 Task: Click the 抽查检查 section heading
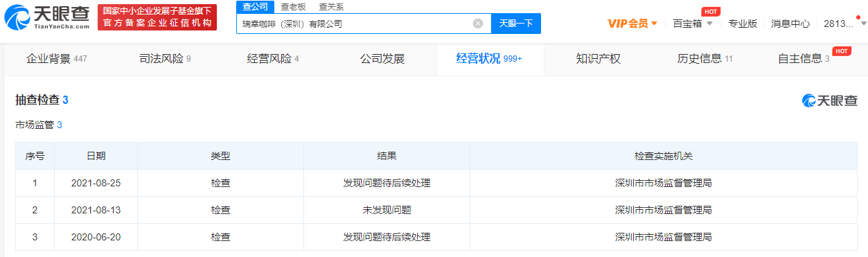coord(42,100)
